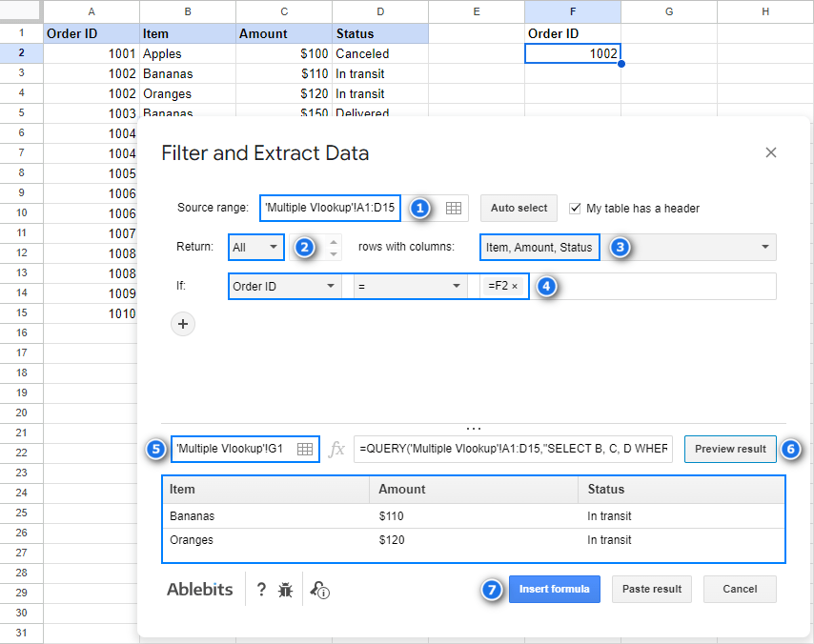Image resolution: width=814 pixels, height=644 pixels.
Task: Select column C header
Action: 284,11
